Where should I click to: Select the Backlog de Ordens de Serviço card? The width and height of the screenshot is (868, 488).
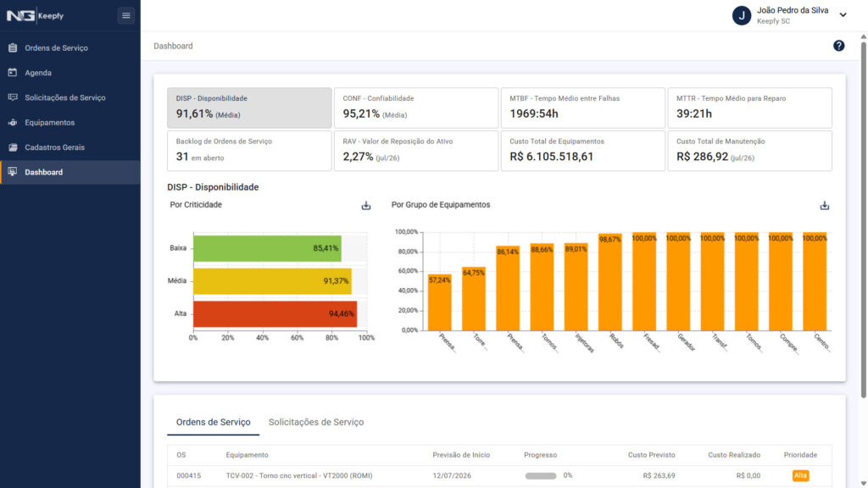(x=249, y=151)
